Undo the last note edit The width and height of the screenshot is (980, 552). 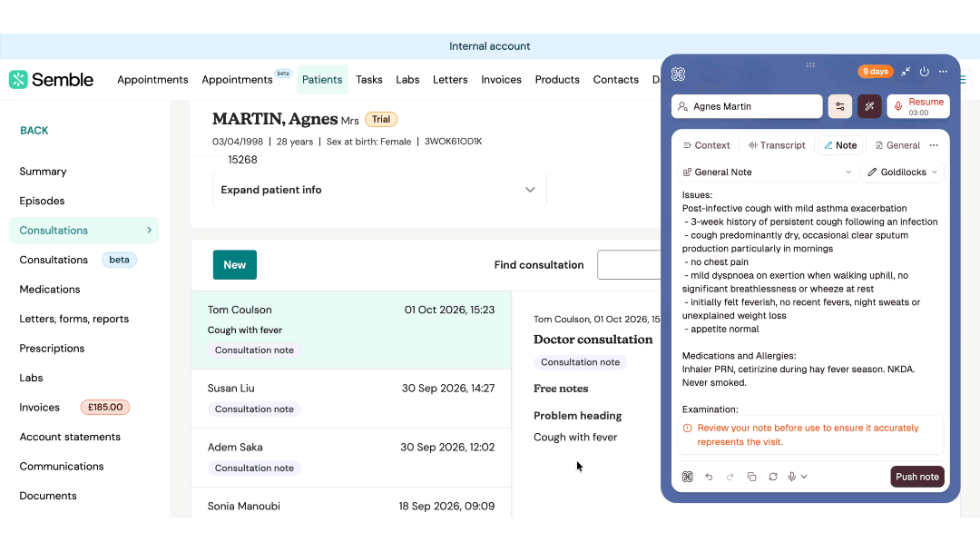coord(709,477)
